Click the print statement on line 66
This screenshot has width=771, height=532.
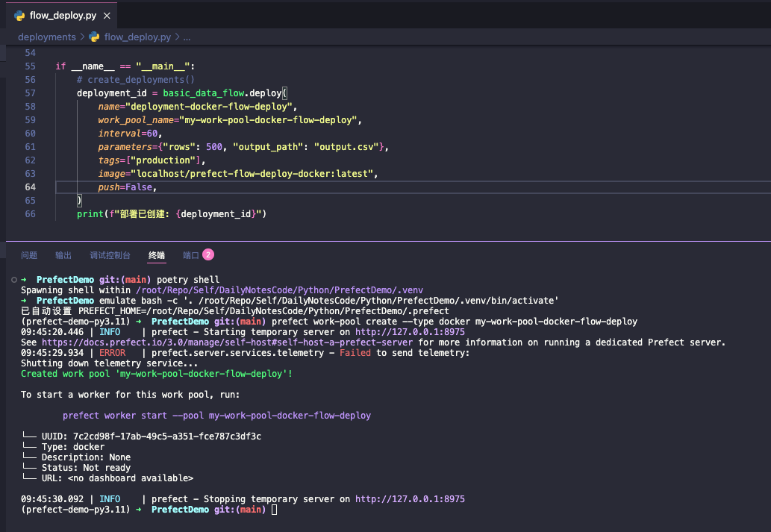click(172, 214)
